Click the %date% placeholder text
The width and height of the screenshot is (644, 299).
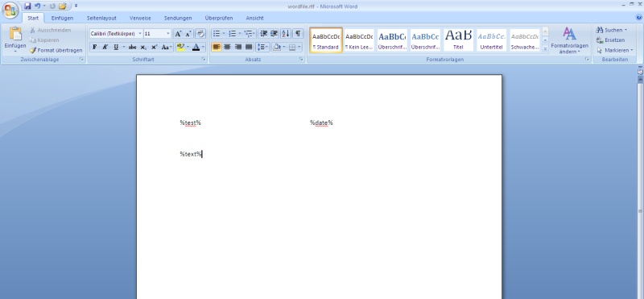(x=321, y=123)
